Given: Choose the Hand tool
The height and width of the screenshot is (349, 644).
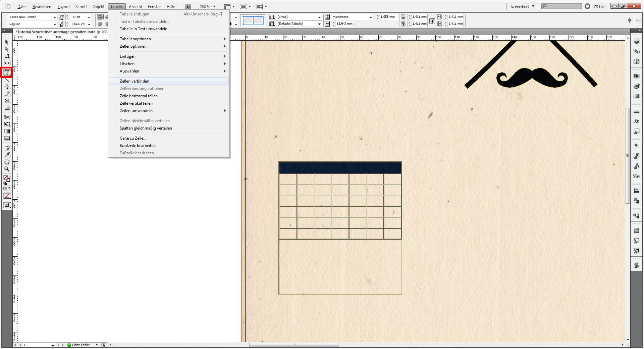Looking at the screenshot, I should coord(7,162).
